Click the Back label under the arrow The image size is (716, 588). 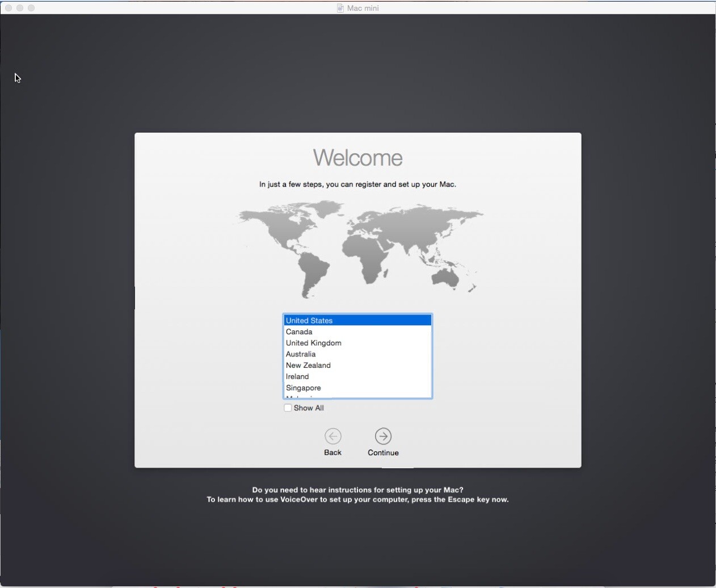click(332, 452)
